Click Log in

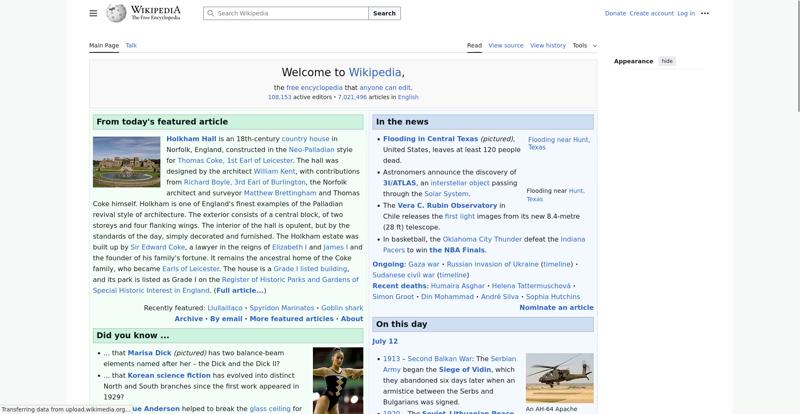686,13
